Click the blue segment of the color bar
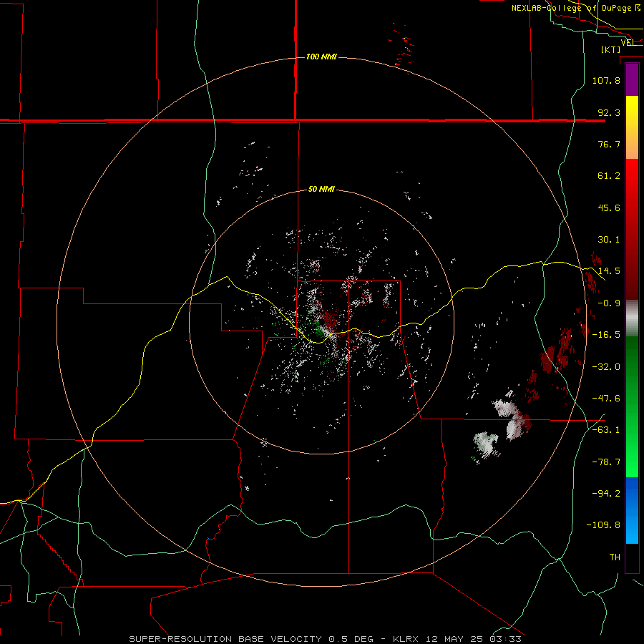Image resolution: width=644 pixels, height=644 pixels. [632, 510]
